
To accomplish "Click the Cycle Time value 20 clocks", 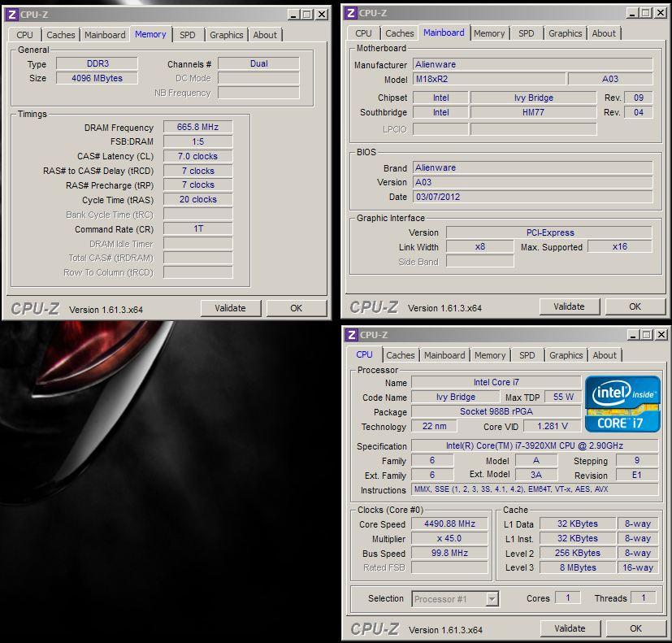I will (198, 199).
